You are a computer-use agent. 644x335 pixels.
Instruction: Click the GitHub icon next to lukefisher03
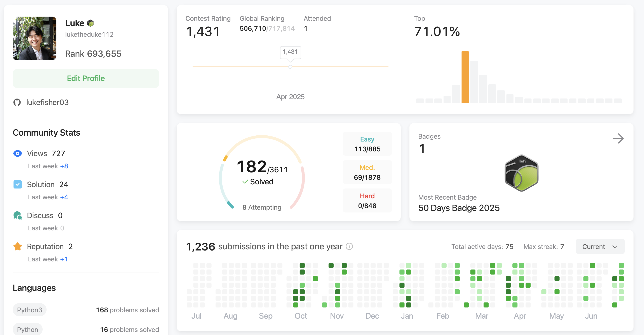point(17,102)
